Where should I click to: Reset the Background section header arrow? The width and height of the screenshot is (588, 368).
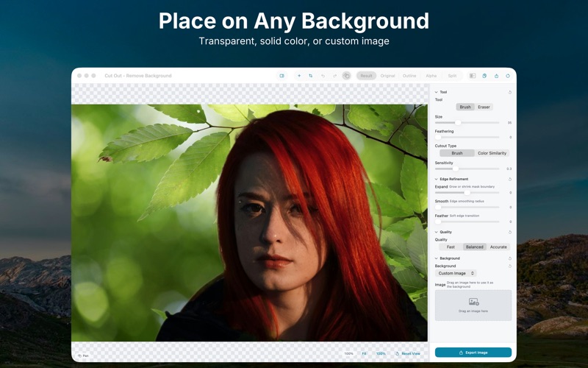click(x=509, y=258)
